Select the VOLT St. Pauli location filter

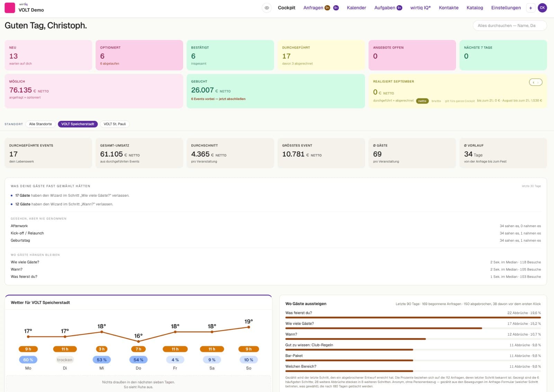coord(115,124)
